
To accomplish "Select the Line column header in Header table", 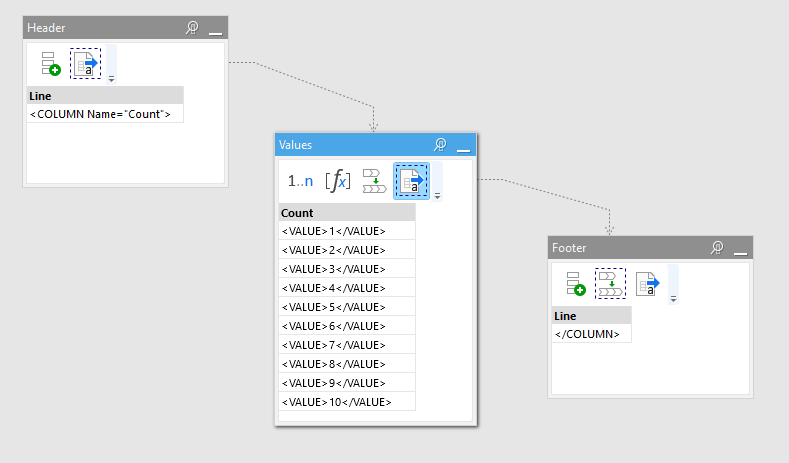I will pyautogui.click(x=105, y=96).
